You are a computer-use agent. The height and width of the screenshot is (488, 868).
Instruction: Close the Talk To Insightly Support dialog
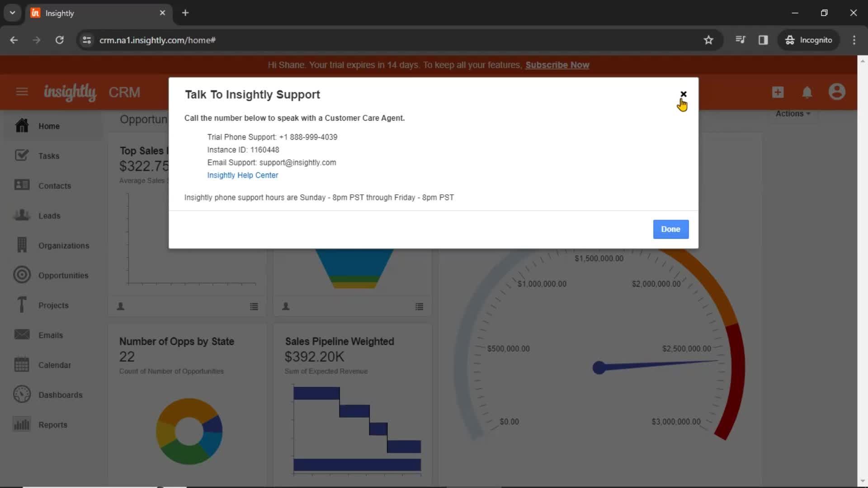[683, 94]
